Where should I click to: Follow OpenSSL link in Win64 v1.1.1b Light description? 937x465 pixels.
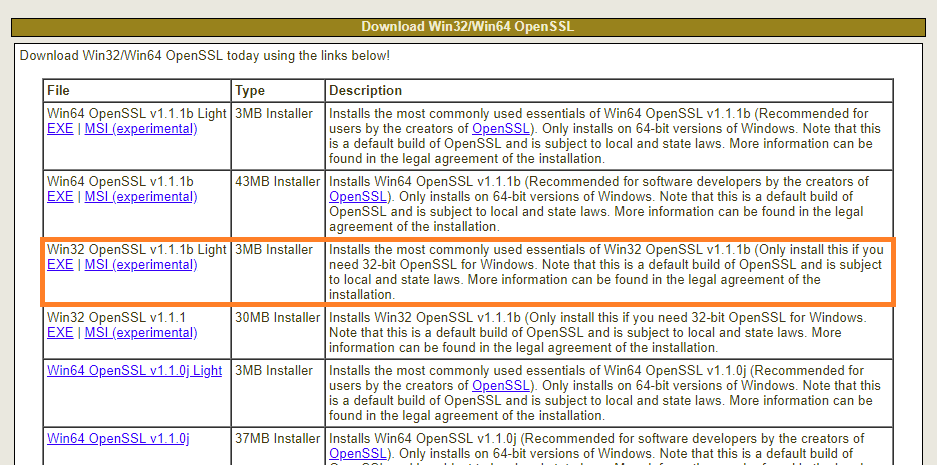click(501, 129)
